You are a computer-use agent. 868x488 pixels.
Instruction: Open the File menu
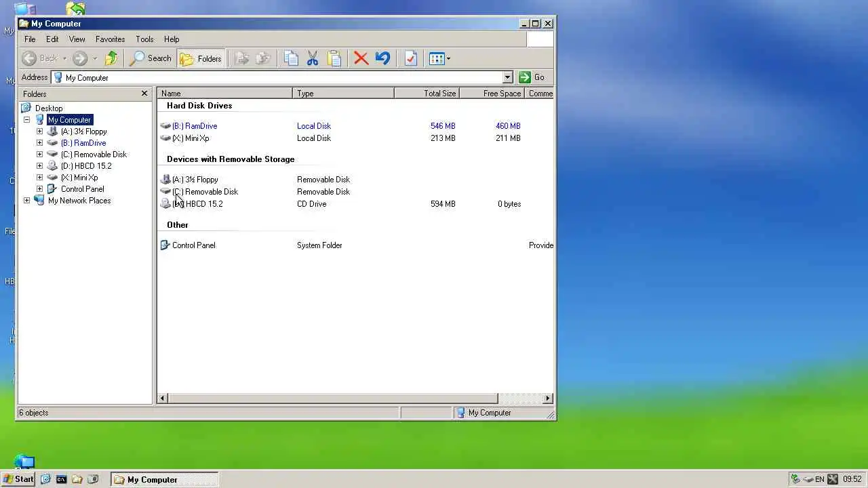tap(30, 39)
